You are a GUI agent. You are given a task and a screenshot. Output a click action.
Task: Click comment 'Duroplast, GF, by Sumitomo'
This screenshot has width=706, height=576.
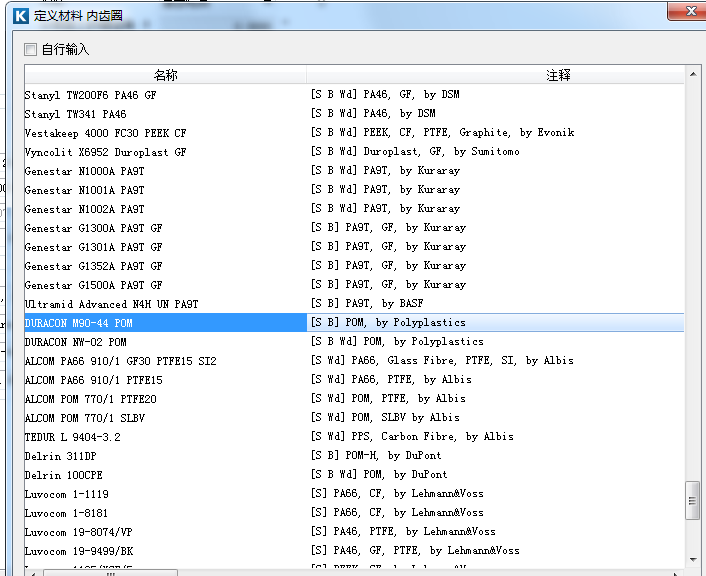click(441, 151)
